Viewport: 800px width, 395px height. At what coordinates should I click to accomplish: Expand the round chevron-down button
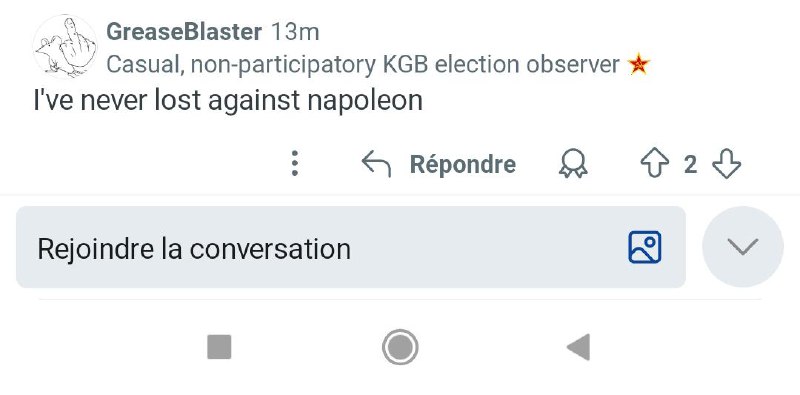click(742, 247)
